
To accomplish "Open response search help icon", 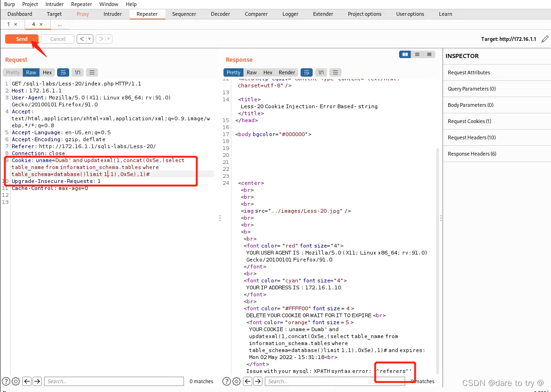I will (x=227, y=381).
